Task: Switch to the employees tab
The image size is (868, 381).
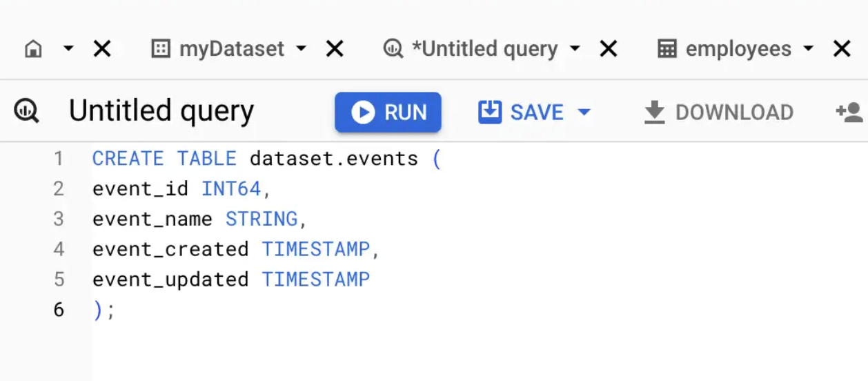Action: point(738,49)
